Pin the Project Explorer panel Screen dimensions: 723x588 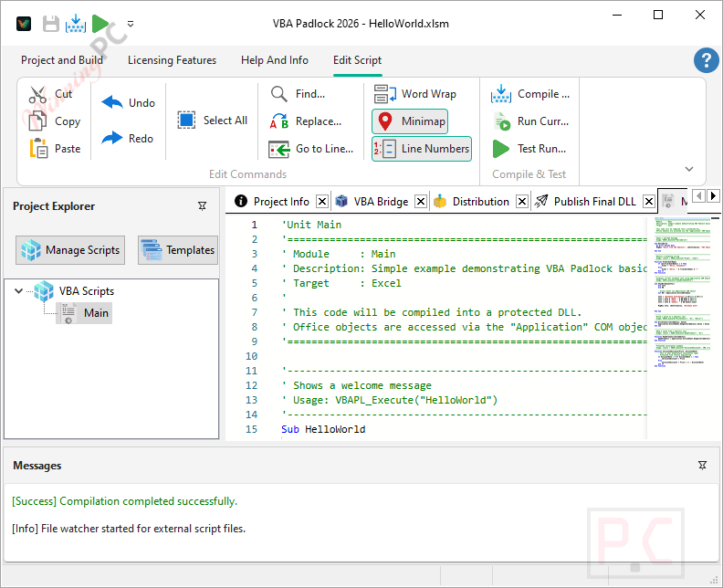point(202,206)
